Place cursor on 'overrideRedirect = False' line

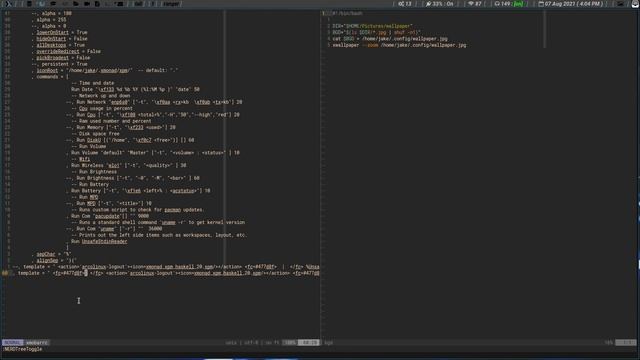[x=66, y=51]
